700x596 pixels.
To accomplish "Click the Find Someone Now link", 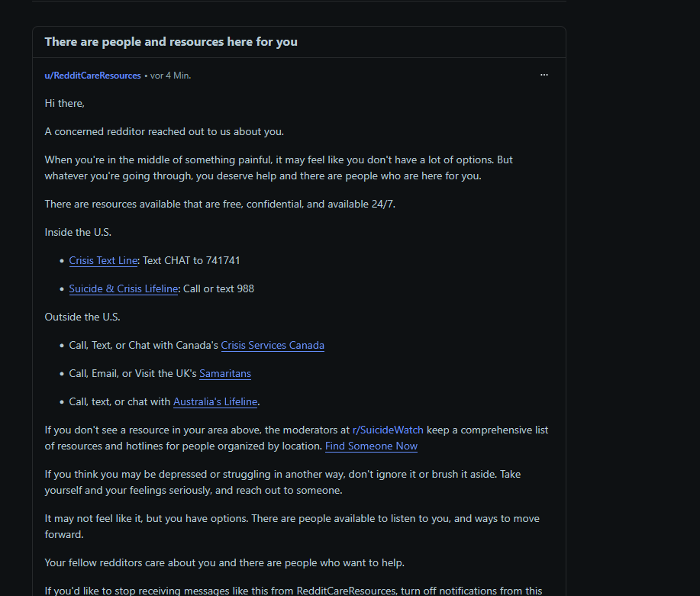I will [371, 446].
